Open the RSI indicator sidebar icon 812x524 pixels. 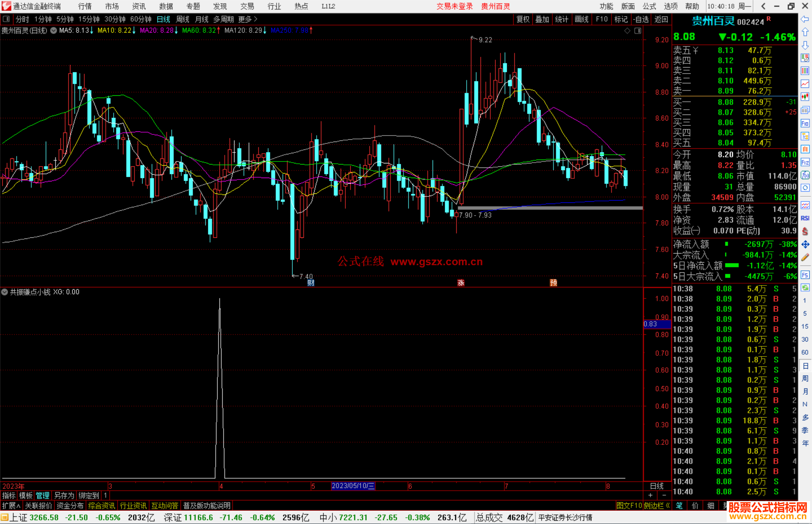[805, 218]
